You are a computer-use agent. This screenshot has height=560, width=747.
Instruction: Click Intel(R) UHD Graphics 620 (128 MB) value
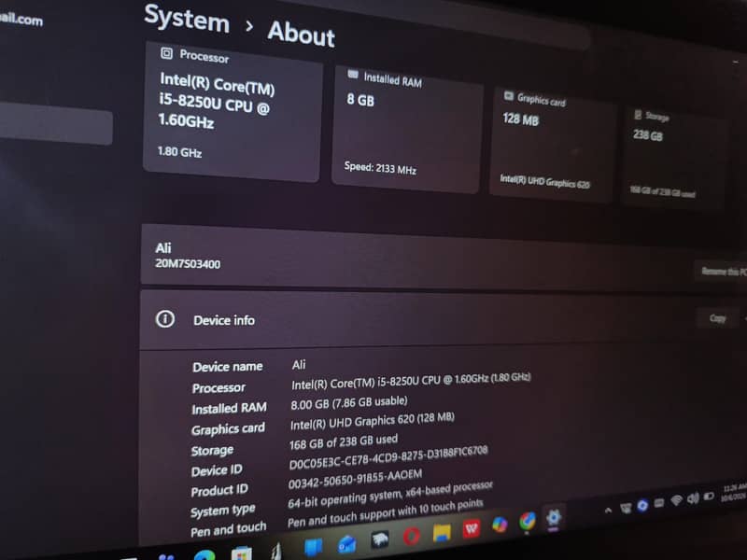(372, 421)
